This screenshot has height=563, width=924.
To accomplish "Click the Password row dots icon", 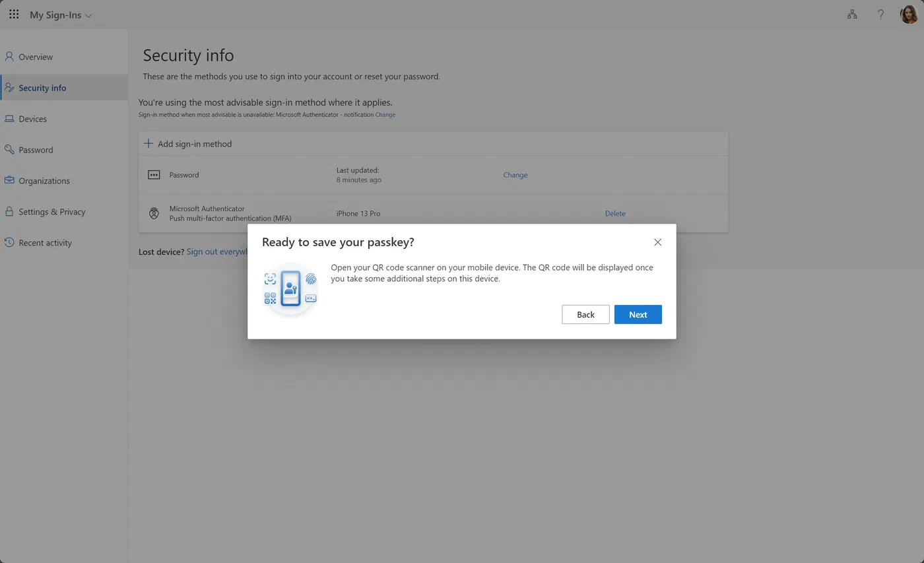I will pos(154,175).
